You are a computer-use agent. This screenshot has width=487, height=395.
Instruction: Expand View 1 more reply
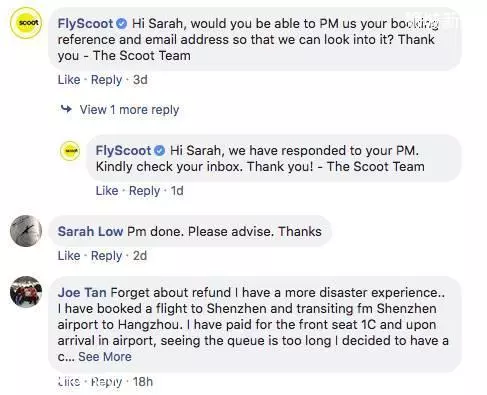pyautogui.click(x=129, y=110)
